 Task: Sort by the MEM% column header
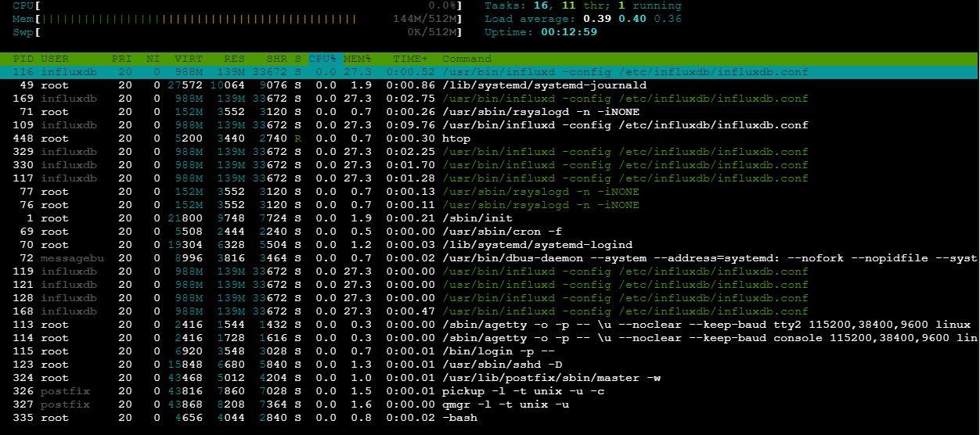[x=358, y=59]
